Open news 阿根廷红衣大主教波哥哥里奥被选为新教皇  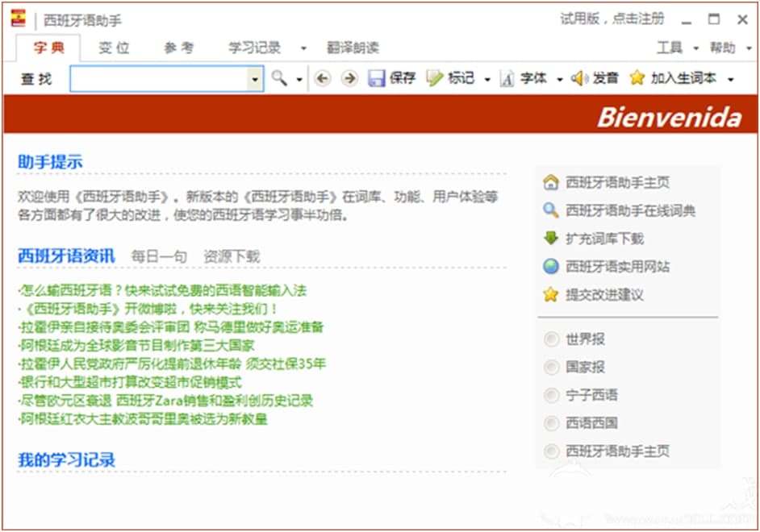pyautogui.click(x=143, y=418)
